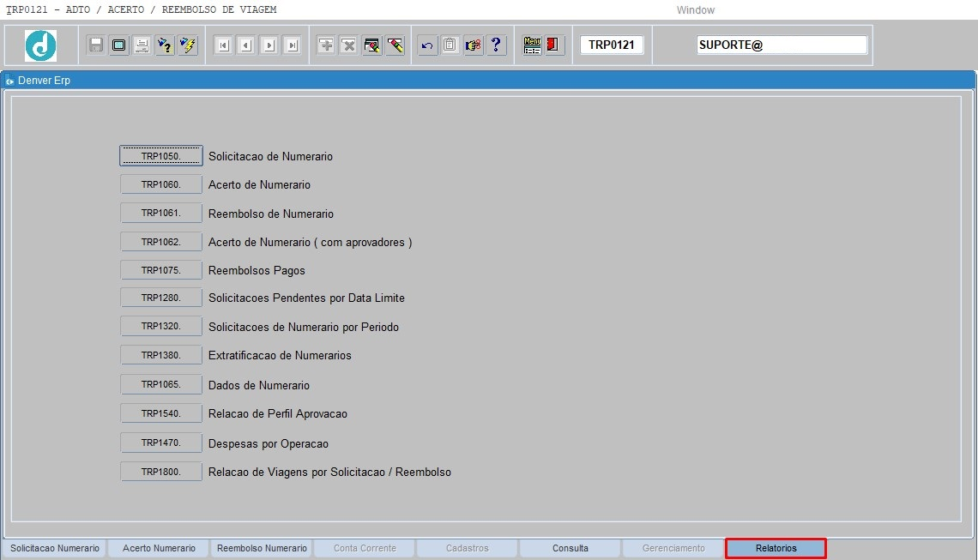
Task: Click the undo arrow toolbar icon
Action: (x=427, y=45)
